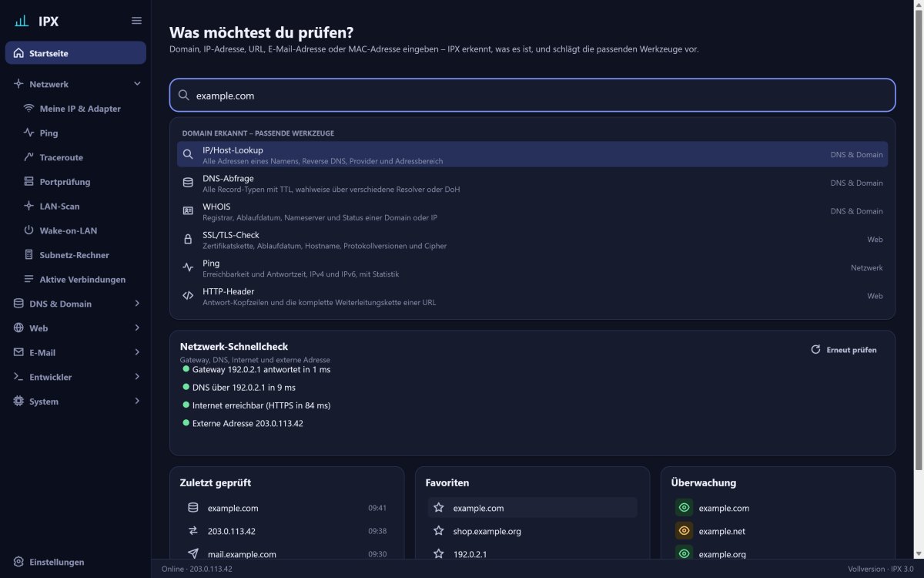Image resolution: width=924 pixels, height=578 pixels.
Task: Toggle favorite star for 192.0.2.1
Action: (439, 554)
